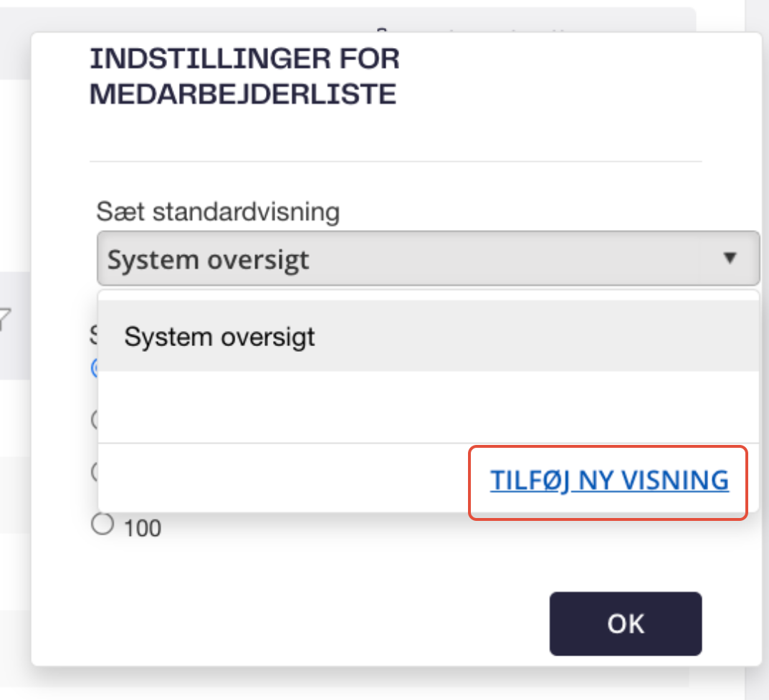
Task: Select the 100 radio button
Action: (102, 524)
